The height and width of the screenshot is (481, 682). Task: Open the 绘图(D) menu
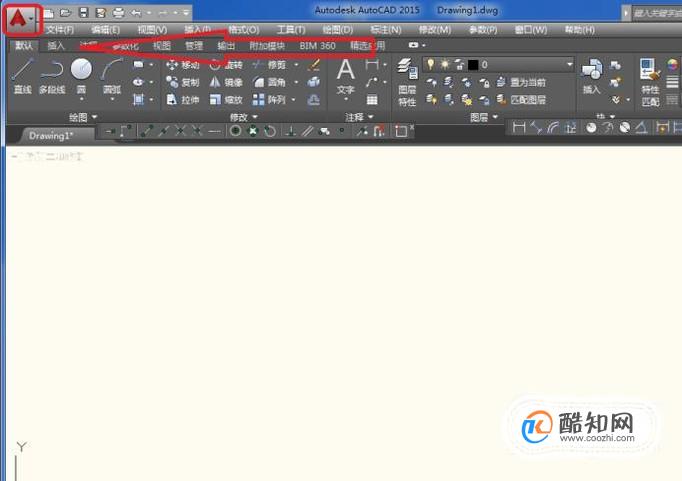[x=338, y=30]
